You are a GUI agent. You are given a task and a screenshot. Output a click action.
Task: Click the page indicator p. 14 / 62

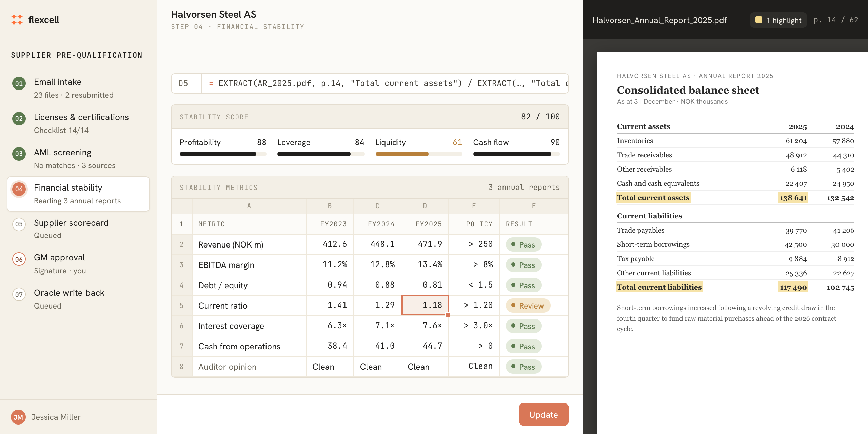point(836,20)
